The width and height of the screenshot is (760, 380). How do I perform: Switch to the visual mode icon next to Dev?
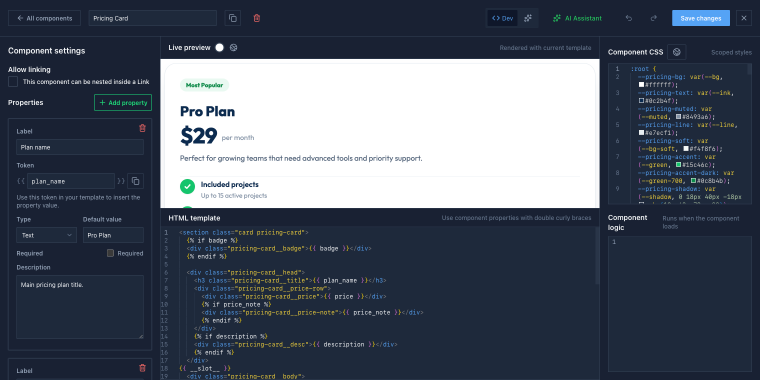coord(528,18)
